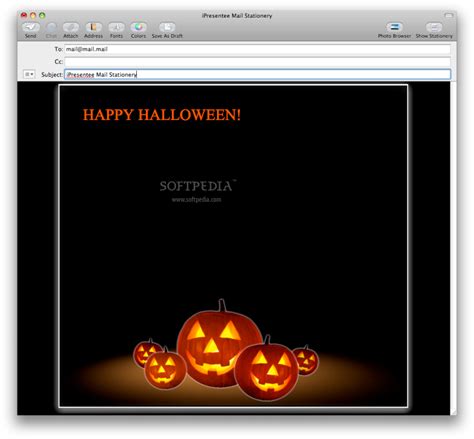474x439 pixels.
Task: Open header fields options dropdown beside Subject
Action: click(29, 74)
